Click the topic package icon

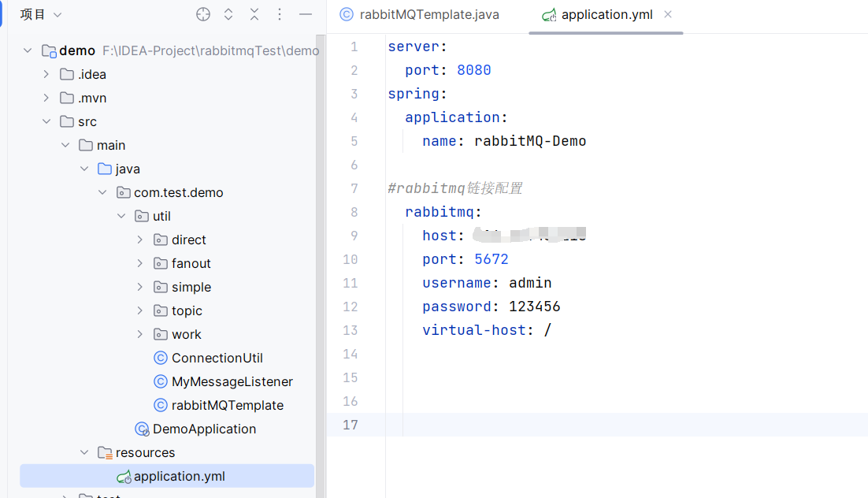pyautogui.click(x=161, y=310)
